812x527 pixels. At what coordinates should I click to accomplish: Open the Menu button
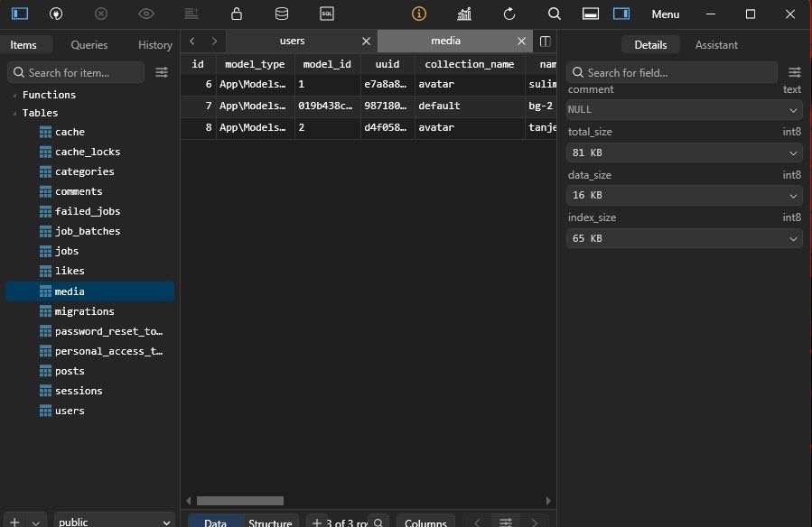pyautogui.click(x=665, y=14)
